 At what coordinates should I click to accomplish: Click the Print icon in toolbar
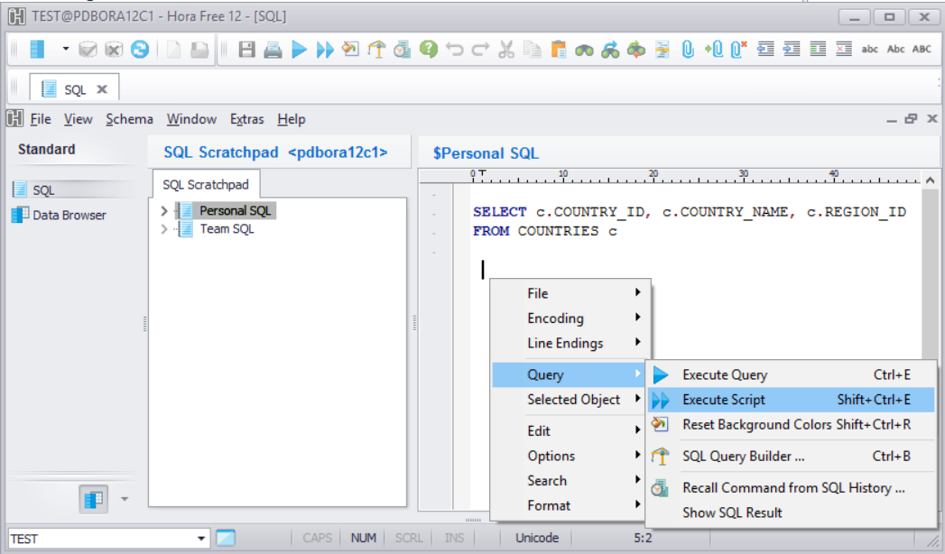[272, 49]
